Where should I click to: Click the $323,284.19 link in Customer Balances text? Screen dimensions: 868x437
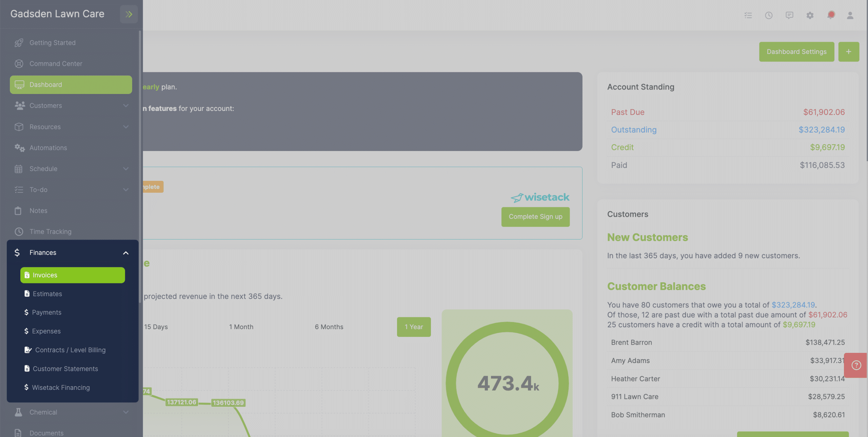793,305
